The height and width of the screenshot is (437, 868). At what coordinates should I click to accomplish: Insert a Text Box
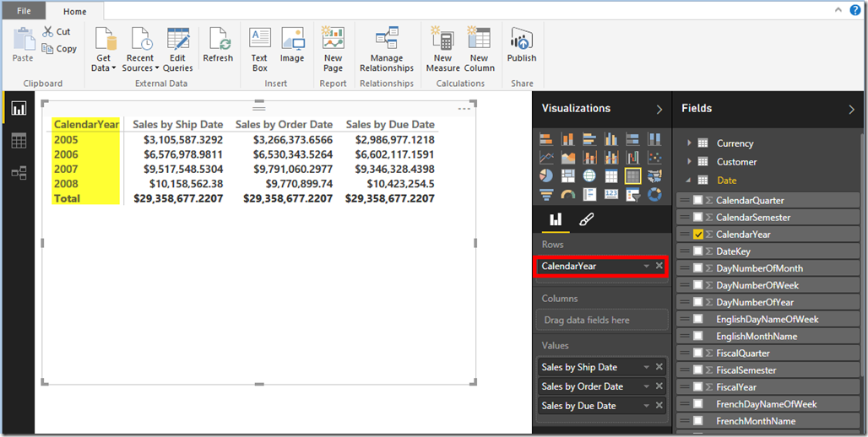(x=259, y=49)
